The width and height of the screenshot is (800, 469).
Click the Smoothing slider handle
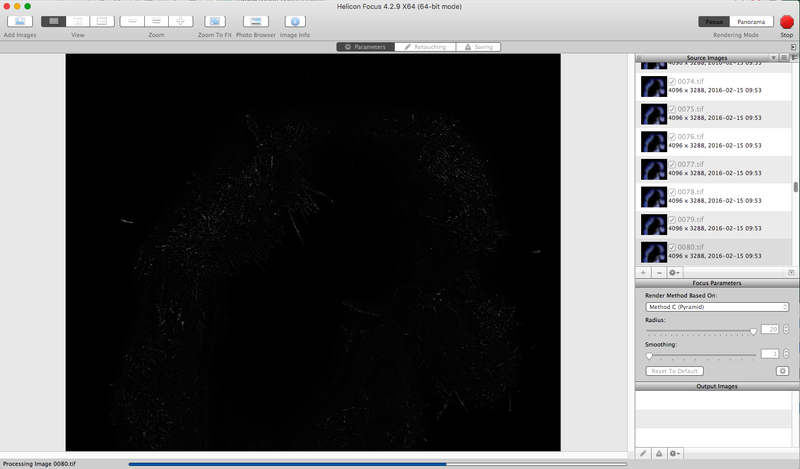point(649,356)
